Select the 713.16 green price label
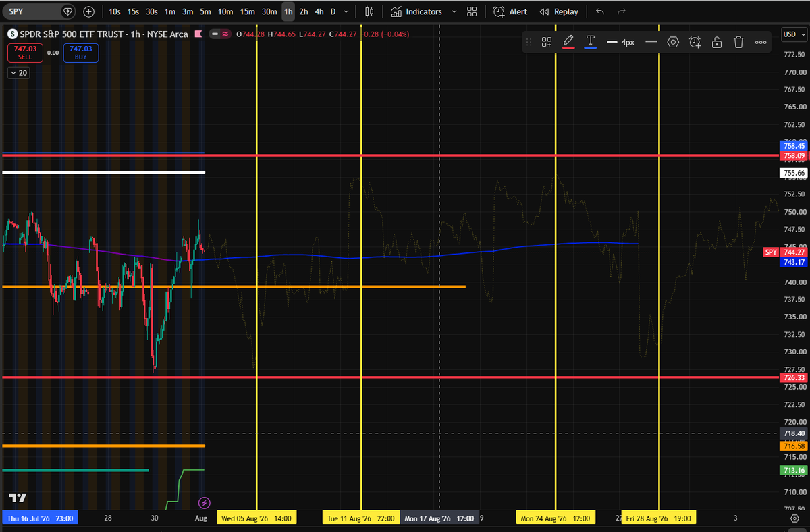The height and width of the screenshot is (532, 810). (x=794, y=470)
